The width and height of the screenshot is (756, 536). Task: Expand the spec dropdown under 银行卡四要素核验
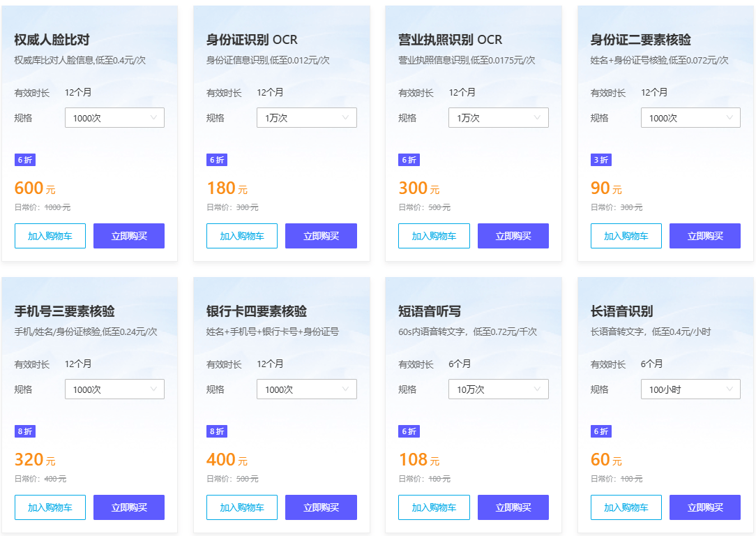306,389
